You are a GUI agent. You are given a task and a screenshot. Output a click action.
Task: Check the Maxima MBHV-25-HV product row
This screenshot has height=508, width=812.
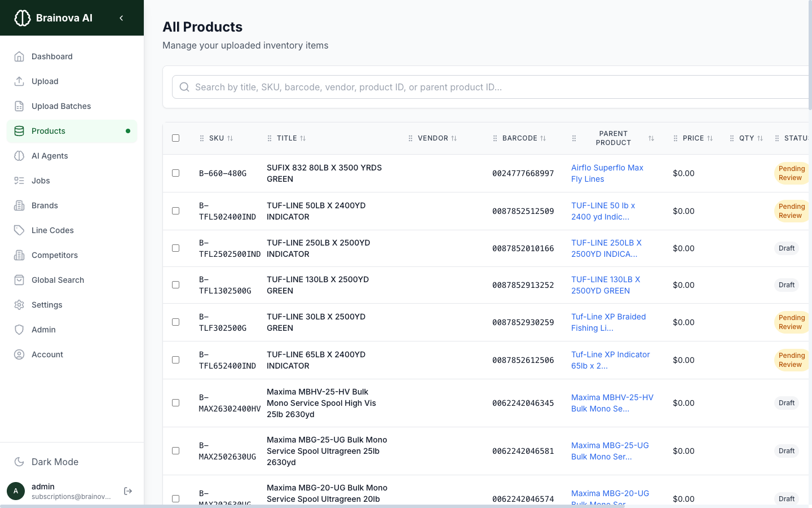(175, 403)
